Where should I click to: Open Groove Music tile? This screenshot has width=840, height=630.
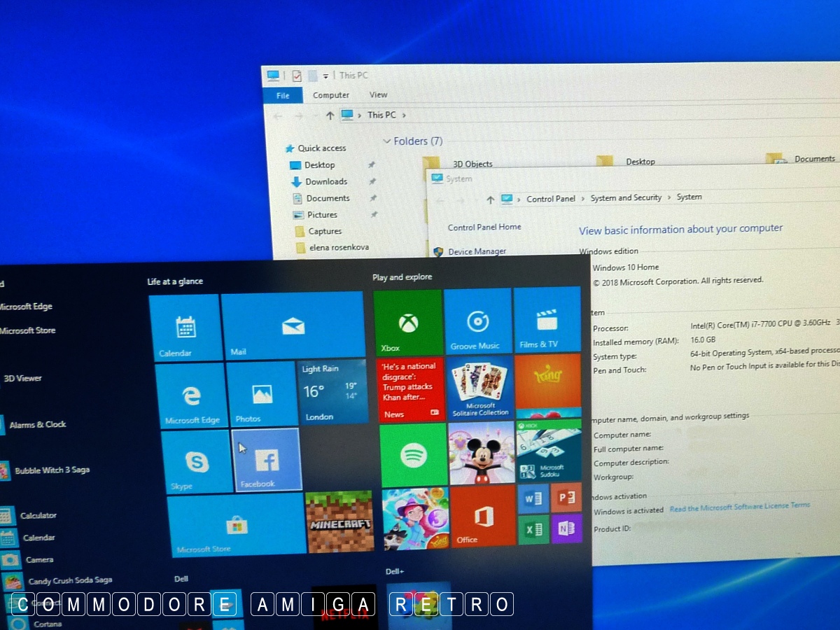point(477,322)
